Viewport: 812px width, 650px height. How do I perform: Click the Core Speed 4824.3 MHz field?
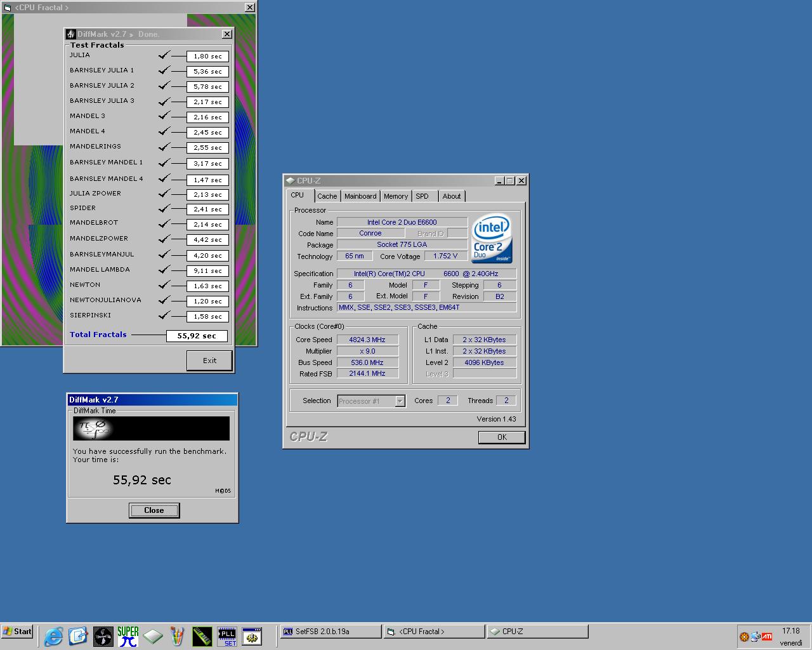coord(367,340)
